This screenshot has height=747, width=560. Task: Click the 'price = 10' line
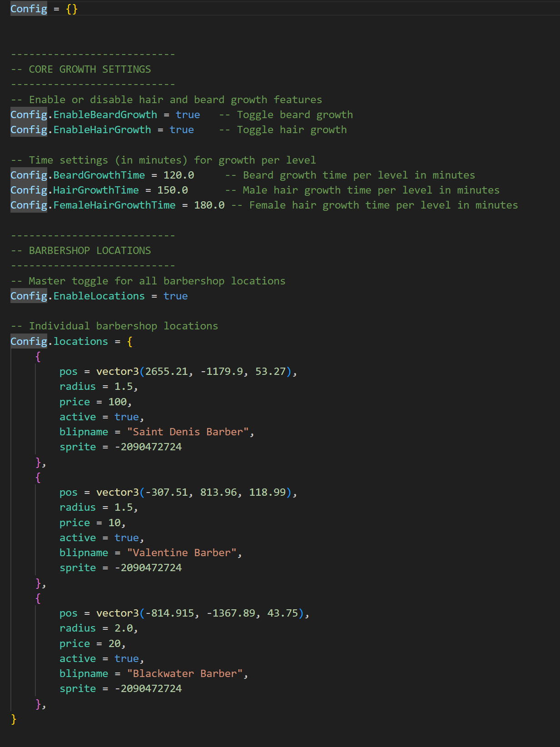coord(93,523)
